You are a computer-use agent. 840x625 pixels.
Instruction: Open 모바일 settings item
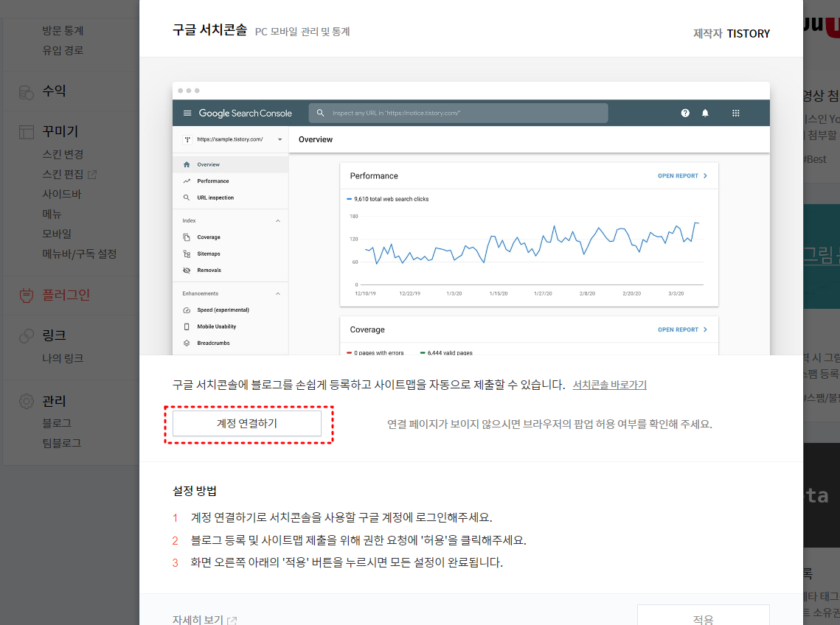[x=57, y=234]
